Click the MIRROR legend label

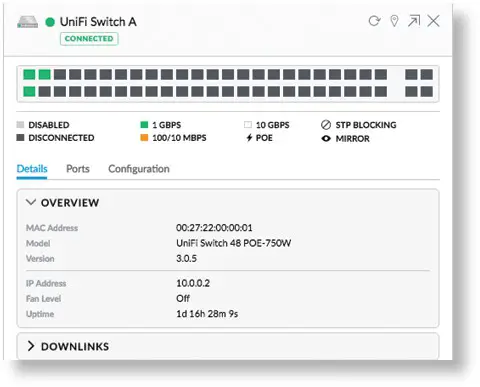point(352,139)
